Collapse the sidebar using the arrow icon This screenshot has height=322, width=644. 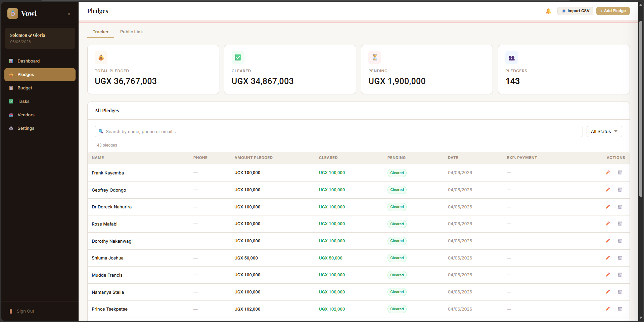click(68, 14)
